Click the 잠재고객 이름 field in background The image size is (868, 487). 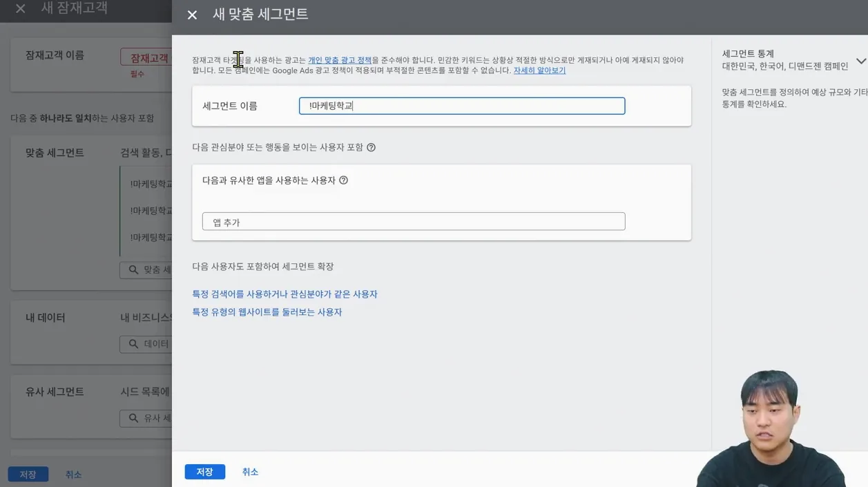[x=146, y=57]
